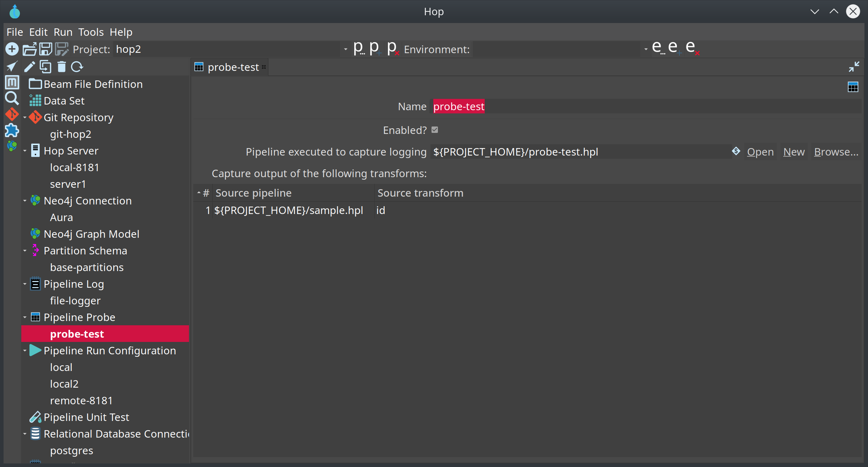This screenshot has width=868, height=467.
Task: Toggle the Enabled? checkbox
Action: point(435,130)
